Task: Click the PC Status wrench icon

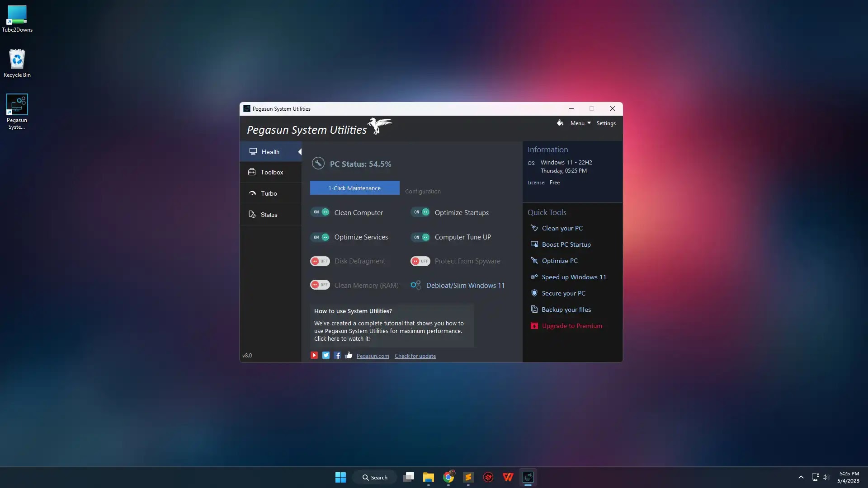Action: [318, 163]
